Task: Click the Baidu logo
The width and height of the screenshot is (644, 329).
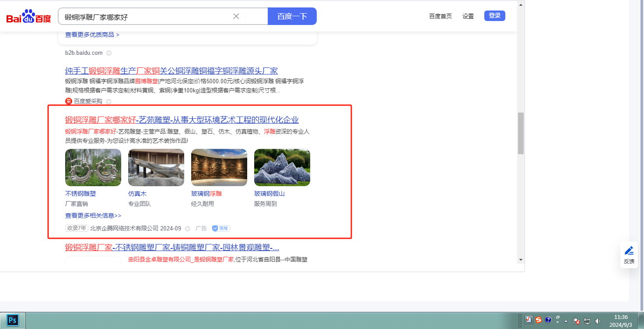Action: click(28, 17)
